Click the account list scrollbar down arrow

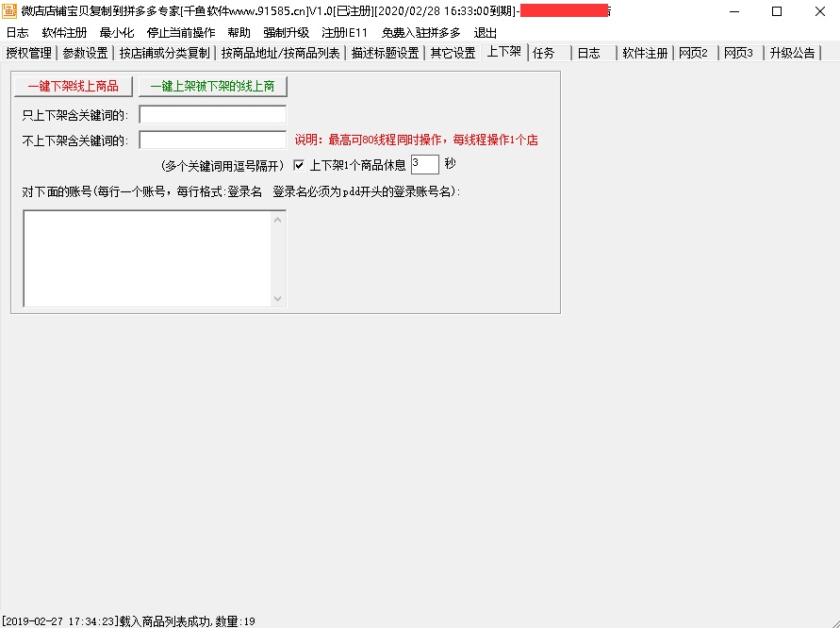277,299
